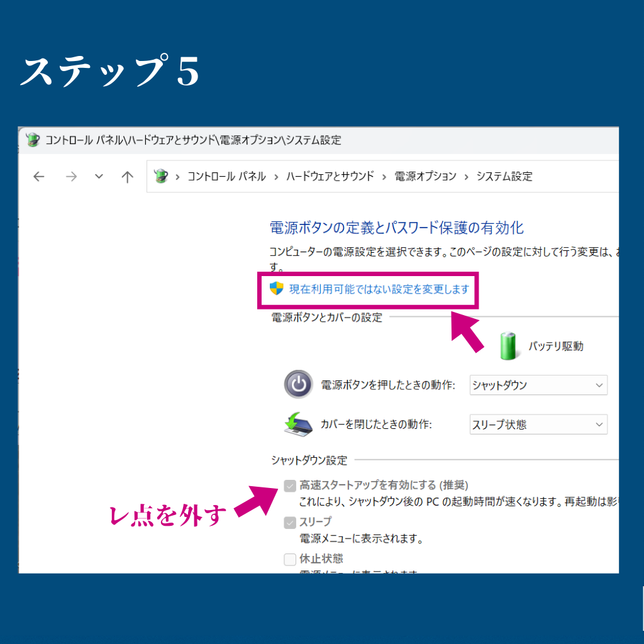
Task: Click the 電源ボタンとカバーの設定 section label
Action: coord(327,318)
